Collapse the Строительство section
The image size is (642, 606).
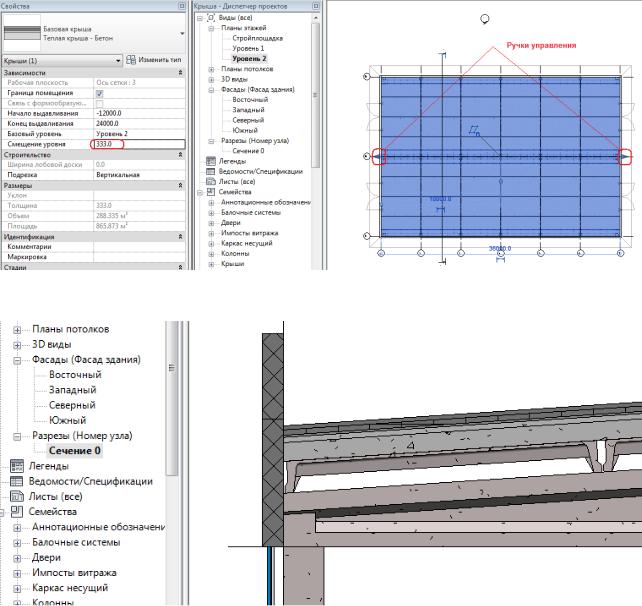point(181,155)
